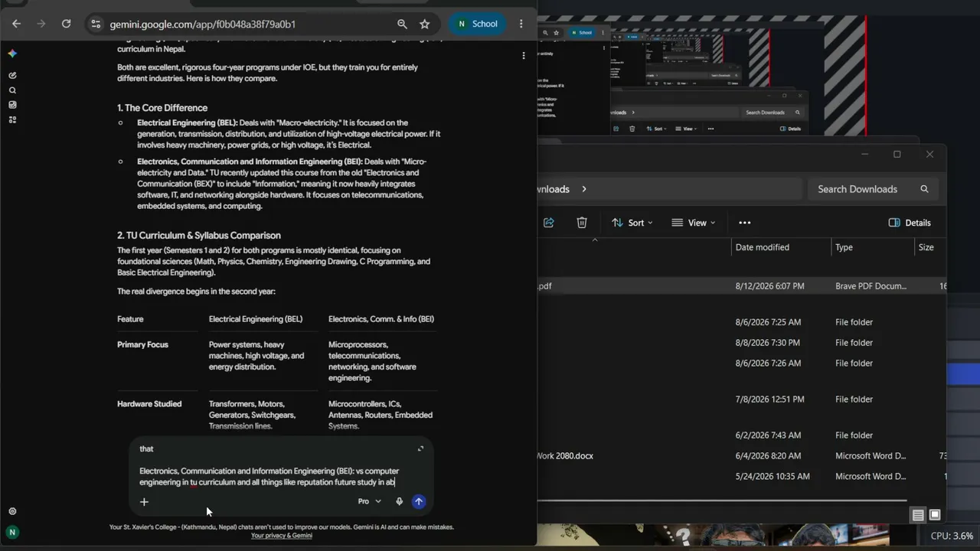This screenshot has height=551, width=980.
Task: Collapse the group with the chevron above the list
Action: pyautogui.click(x=595, y=240)
